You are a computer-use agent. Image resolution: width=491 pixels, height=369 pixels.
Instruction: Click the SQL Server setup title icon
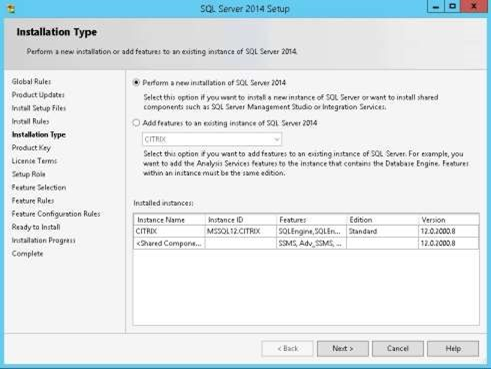(x=11, y=9)
